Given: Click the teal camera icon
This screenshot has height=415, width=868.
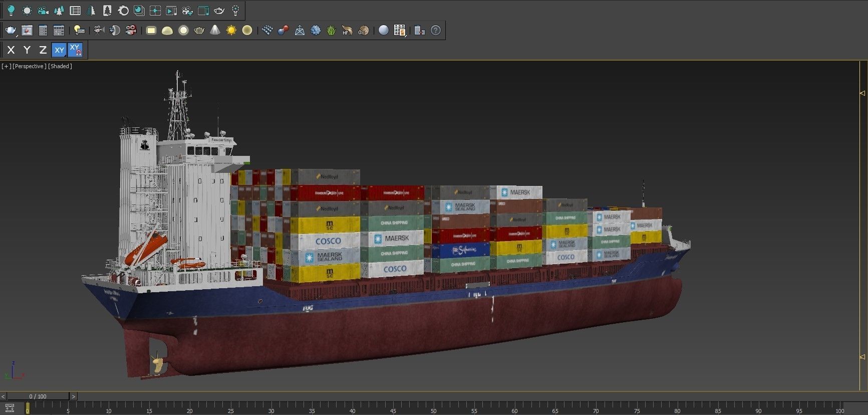Looking at the screenshot, I should 43,10.
